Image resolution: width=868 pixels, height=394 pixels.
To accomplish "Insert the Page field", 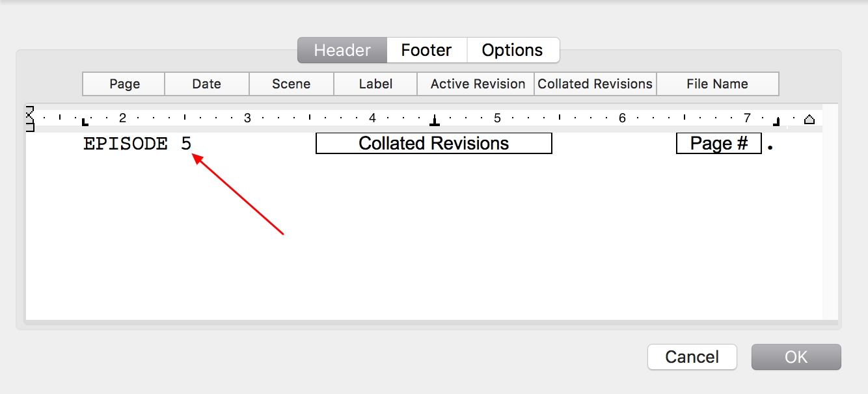I will point(124,84).
